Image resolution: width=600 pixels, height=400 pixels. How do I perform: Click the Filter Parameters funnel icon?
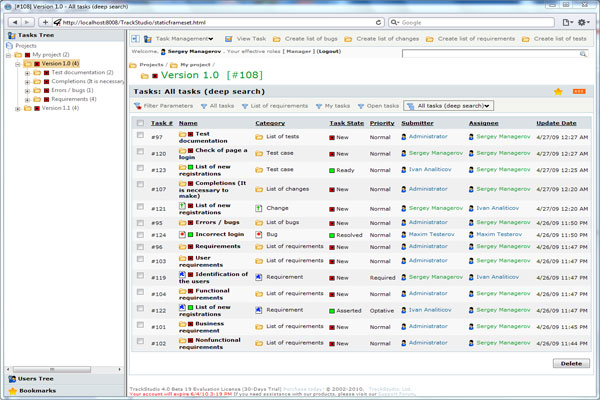[x=137, y=105]
